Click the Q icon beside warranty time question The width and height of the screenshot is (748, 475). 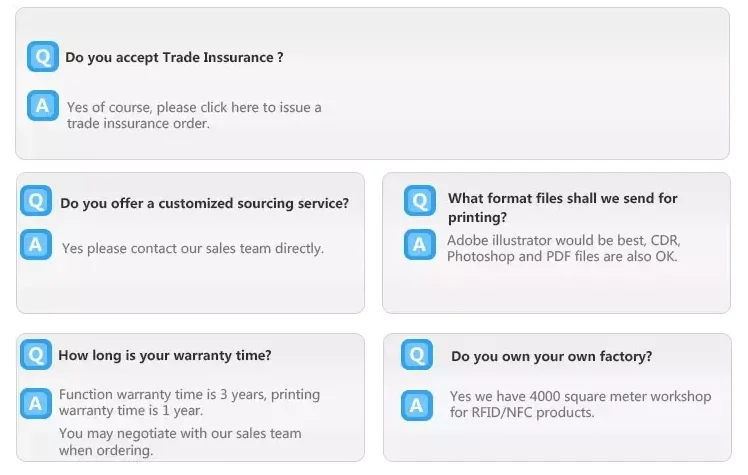(x=36, y=354)
